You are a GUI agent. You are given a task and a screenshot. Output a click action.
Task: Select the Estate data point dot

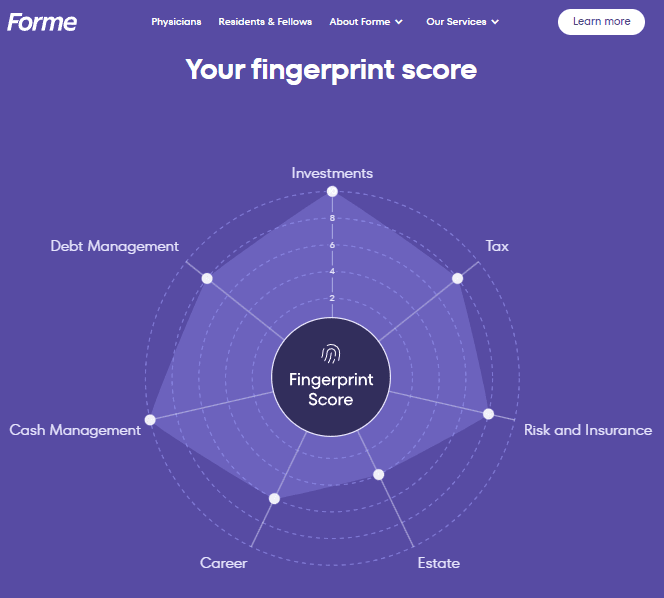(x=379, y=474)
